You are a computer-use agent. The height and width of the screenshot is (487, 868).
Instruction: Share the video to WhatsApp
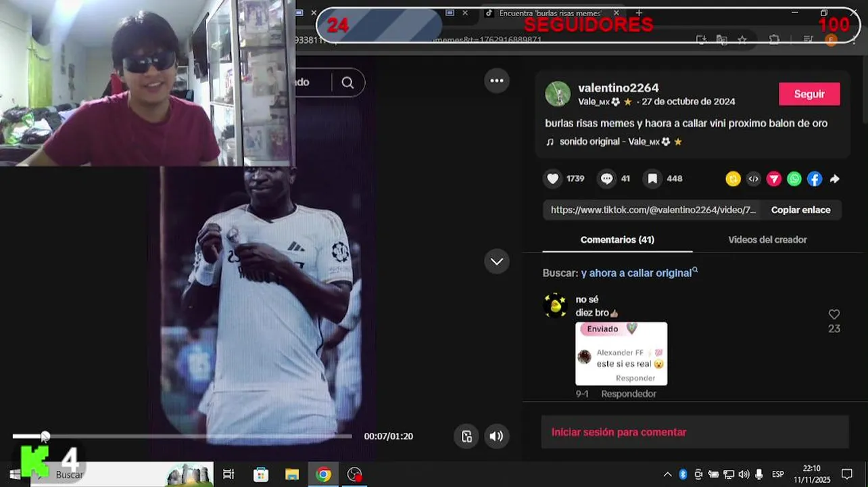click(794, 179)
